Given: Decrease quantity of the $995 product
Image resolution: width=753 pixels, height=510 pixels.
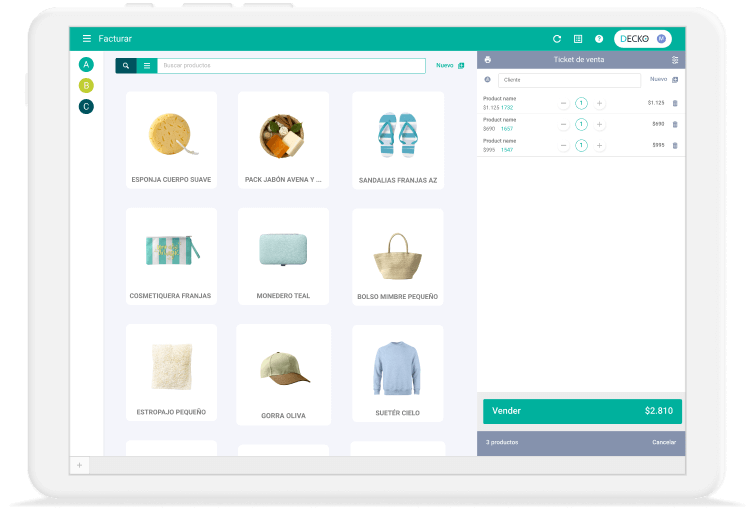Looking at the screenshot, I should (563, 146).
